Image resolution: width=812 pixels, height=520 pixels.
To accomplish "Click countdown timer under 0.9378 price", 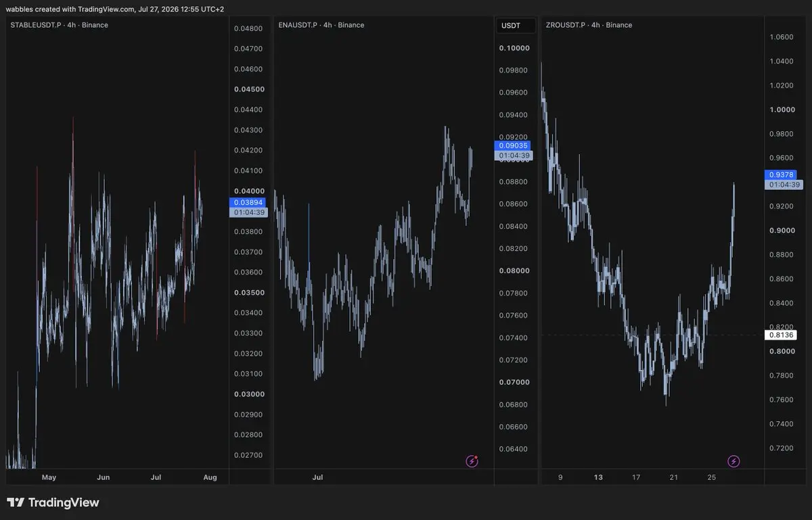I will click(783, 185).
